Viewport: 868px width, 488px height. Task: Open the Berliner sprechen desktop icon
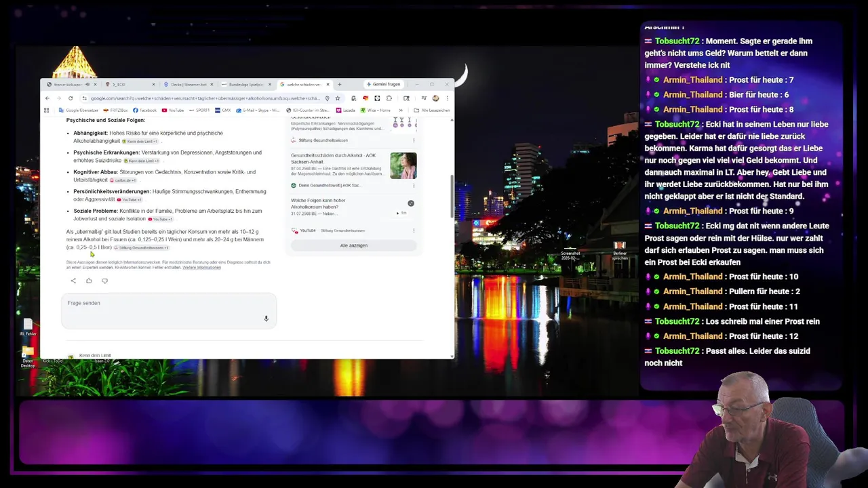point(619,251)
